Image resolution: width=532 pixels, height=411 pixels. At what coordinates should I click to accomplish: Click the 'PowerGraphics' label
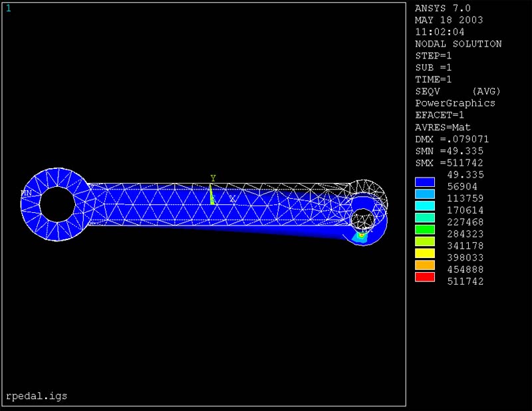point(456,103)
